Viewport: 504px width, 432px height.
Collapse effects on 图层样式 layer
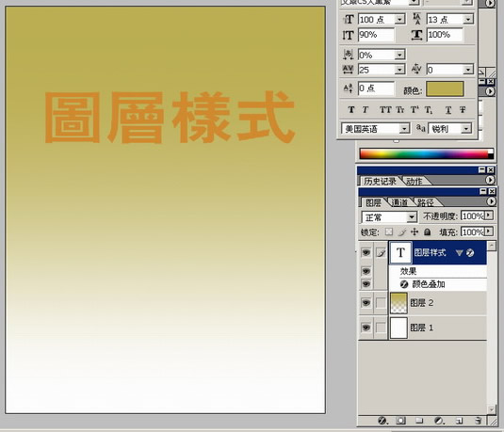click(x=460, y=253)
